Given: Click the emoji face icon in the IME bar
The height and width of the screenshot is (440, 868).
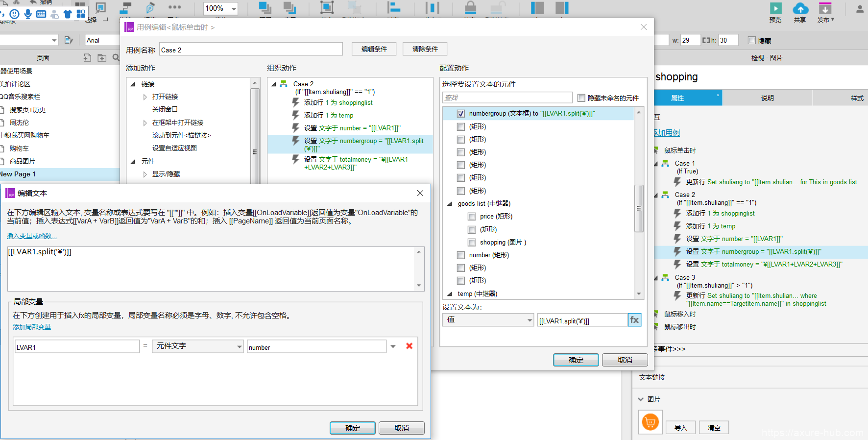Looking at the screenshot, I should pyautogui.click(x=14, y=14).
